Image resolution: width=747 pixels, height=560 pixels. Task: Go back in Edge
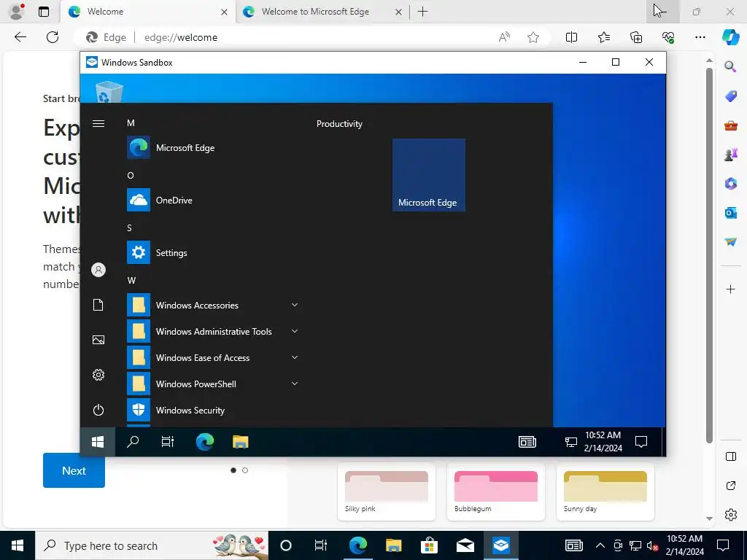coord(20,37)
